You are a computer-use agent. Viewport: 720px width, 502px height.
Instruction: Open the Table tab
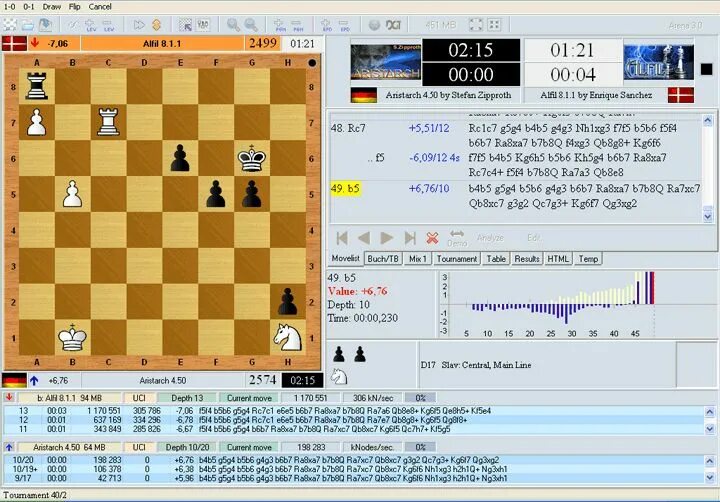(x=496, y=259)
